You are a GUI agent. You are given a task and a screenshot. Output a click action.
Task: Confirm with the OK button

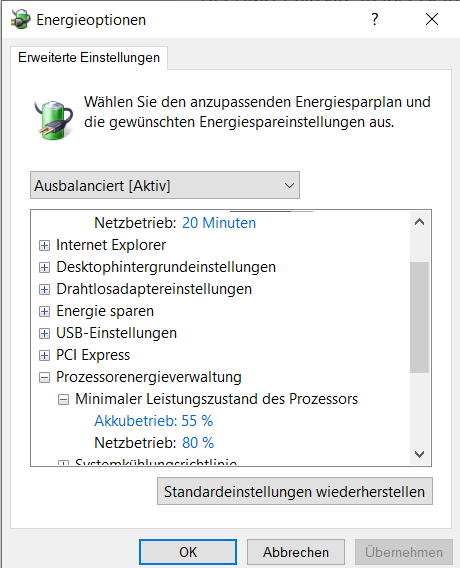coord(188,552)
